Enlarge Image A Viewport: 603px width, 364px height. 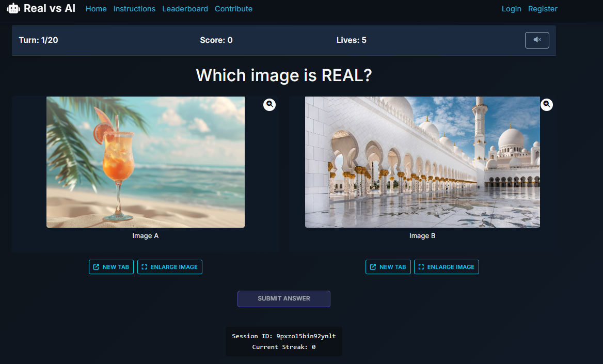169,267
